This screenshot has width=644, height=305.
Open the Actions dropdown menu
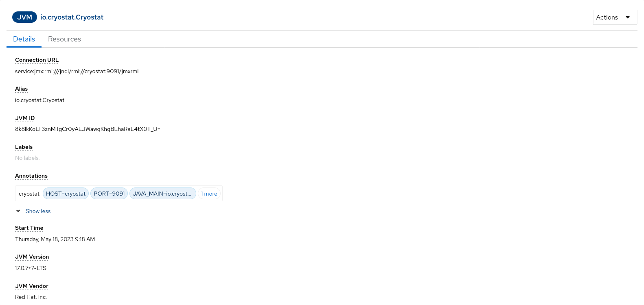[614, 17]
